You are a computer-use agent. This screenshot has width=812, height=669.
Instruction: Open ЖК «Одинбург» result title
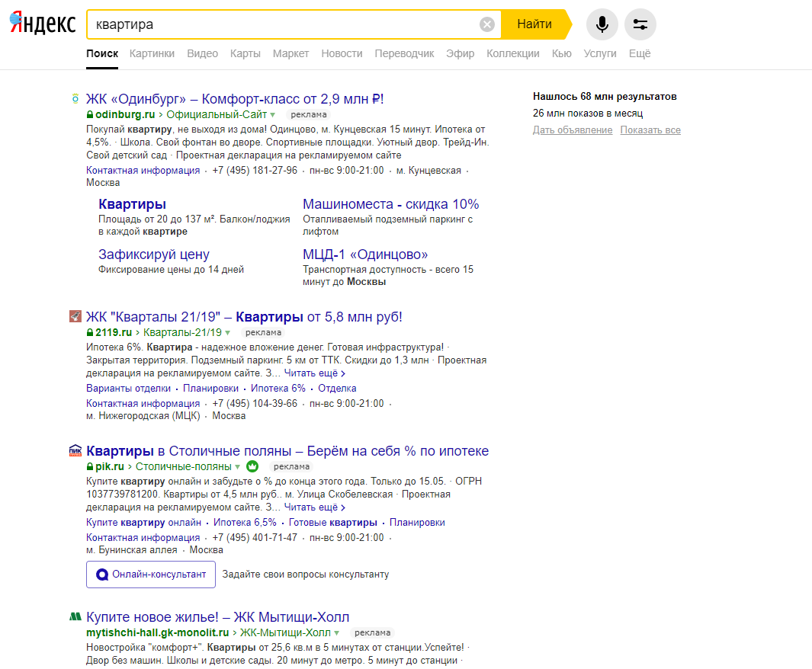235,99
